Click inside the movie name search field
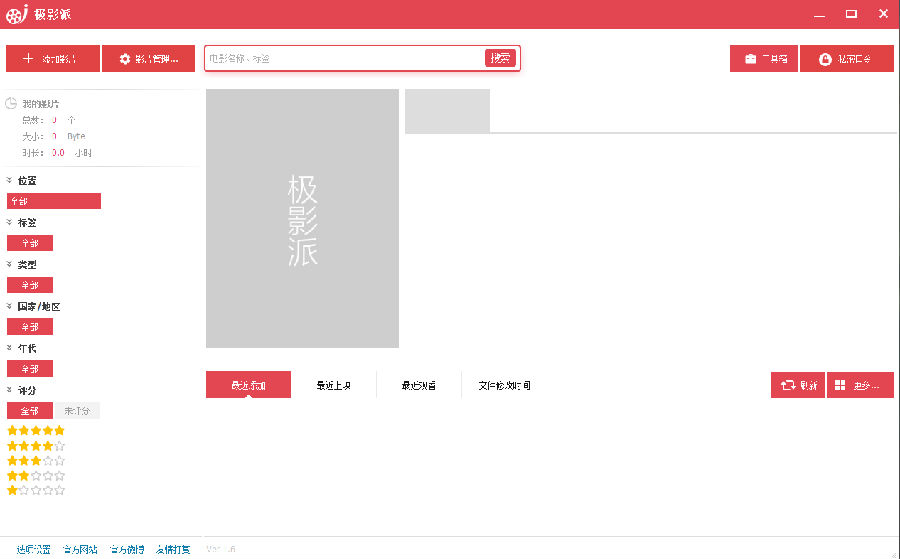900x559 pixels. pyautogui.click(x=344, y=59)
